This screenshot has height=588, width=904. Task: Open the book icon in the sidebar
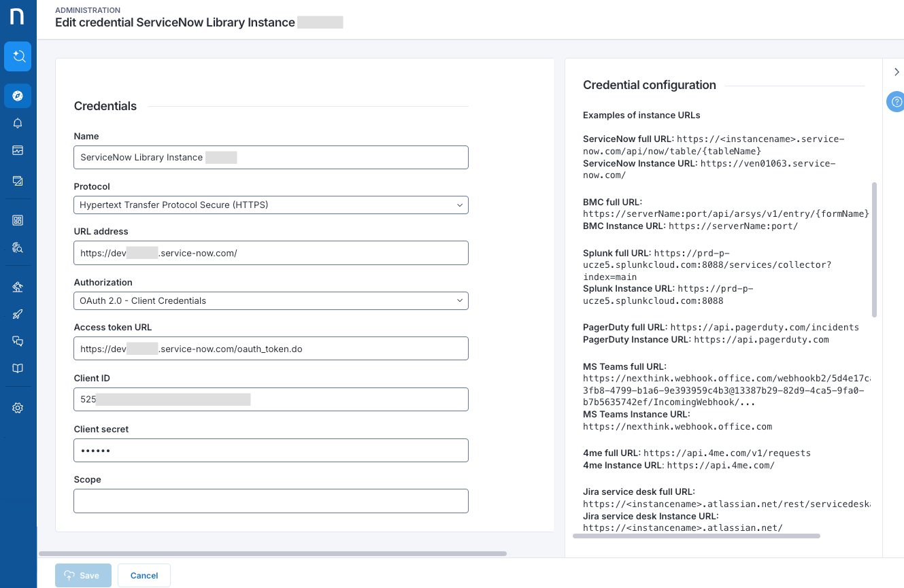(x=18, y=368)
